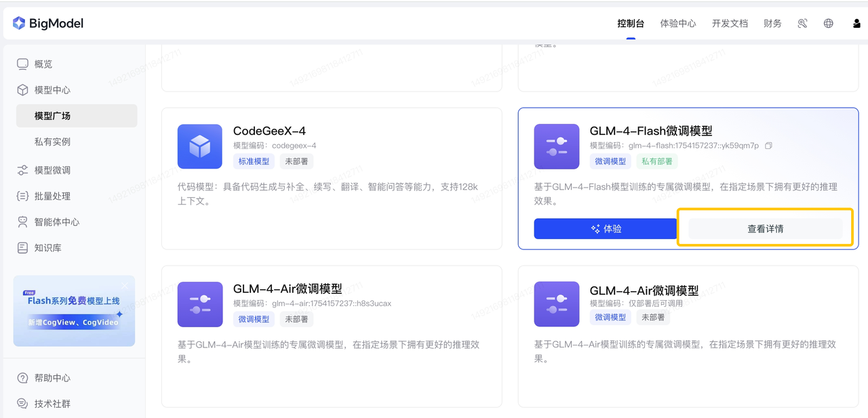Open 智能体中心 via its robot icon
Viewport: 868px width, 418px height.
coord(22,222)
